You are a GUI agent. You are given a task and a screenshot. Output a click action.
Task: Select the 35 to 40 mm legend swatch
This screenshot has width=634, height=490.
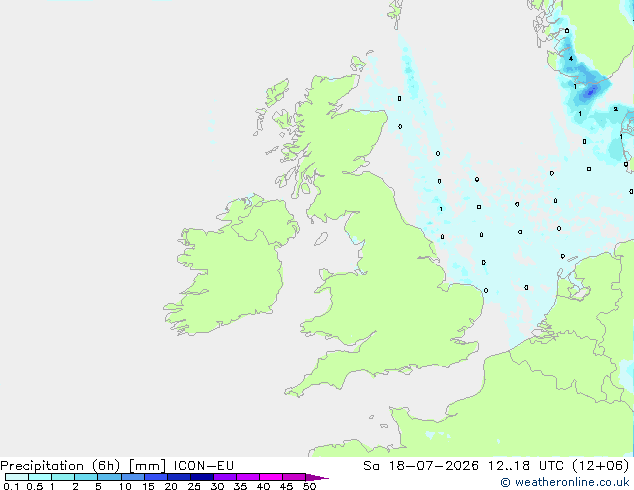click(248, 477)
